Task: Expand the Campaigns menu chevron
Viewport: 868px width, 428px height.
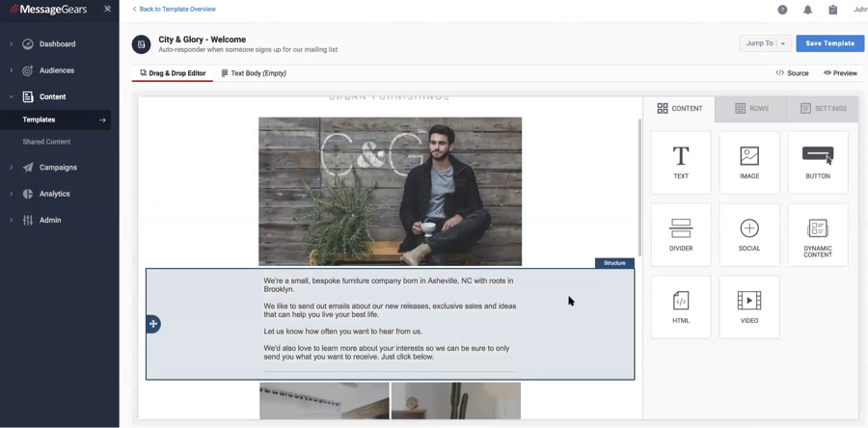Action: tap(11, 168)
